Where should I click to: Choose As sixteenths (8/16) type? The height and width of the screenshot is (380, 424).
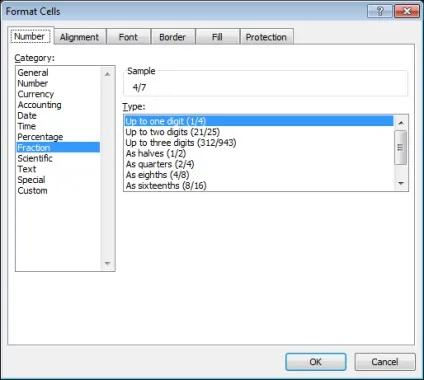[x=259, y=185]
